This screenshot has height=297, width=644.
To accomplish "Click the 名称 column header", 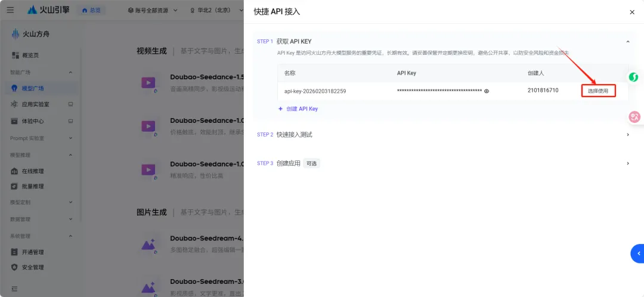I will (290, 73).
